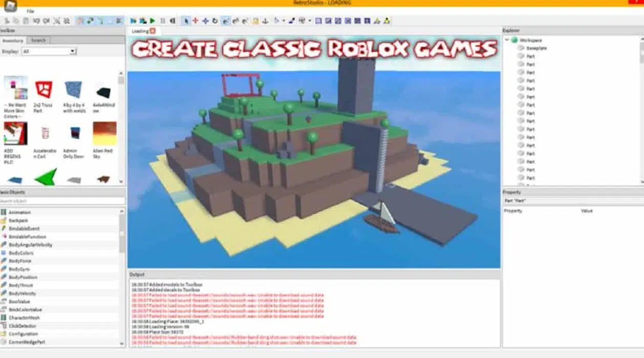Click the Baseplate part icon in Explorer

(521, 48)
